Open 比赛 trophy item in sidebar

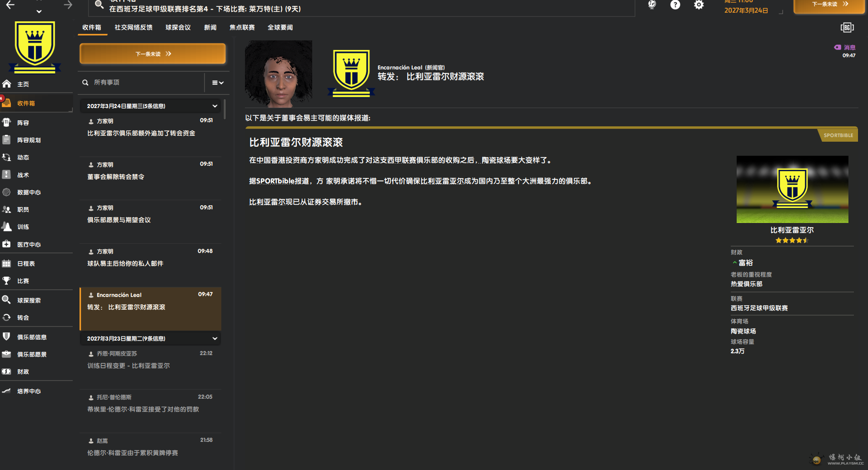click(x=23, y=281)
